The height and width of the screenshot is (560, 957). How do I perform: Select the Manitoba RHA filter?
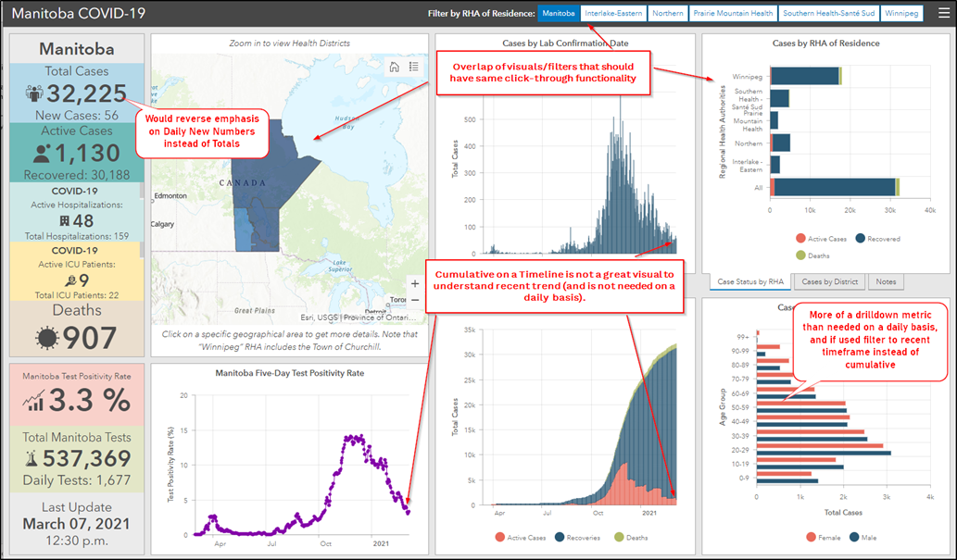[x=559, y=13]
